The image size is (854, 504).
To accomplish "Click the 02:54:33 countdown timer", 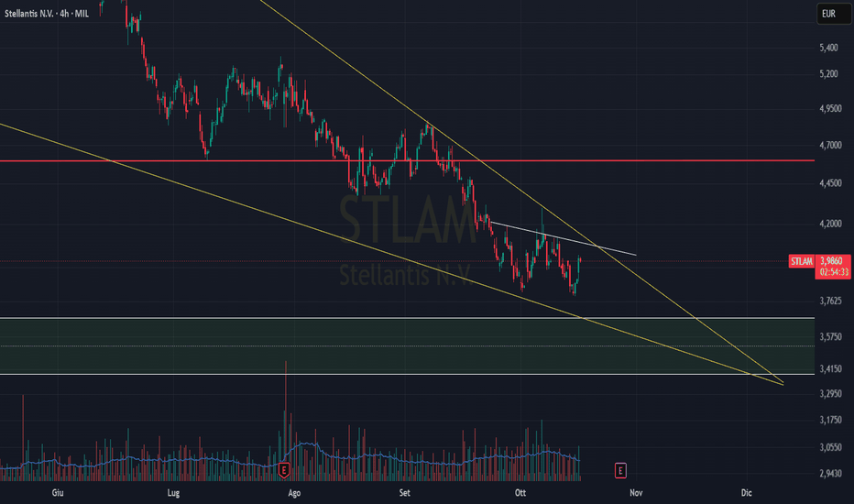I will point(834,272).
